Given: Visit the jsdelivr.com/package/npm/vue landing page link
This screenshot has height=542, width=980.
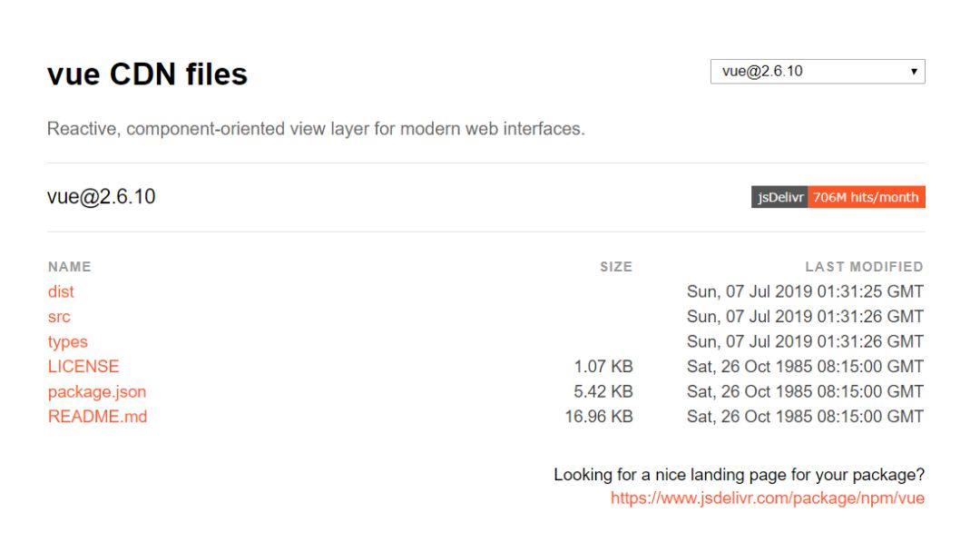Looking at the screenshot, I should (767, 498).
